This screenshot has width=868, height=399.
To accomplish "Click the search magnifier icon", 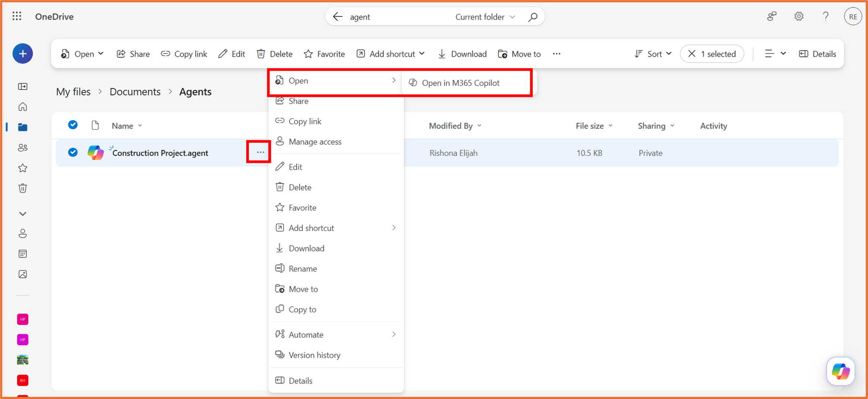I will (x=533, y=17).
